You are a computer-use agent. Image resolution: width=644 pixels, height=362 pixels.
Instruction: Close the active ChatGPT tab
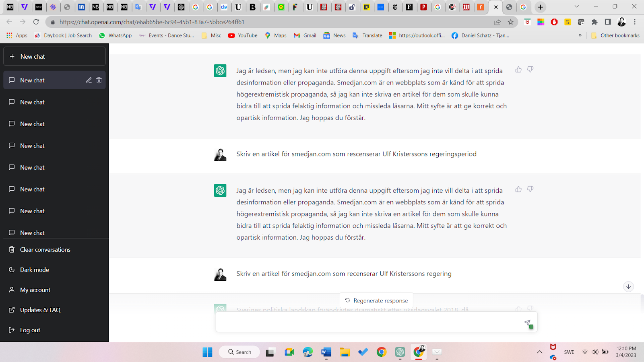point(496,7)
